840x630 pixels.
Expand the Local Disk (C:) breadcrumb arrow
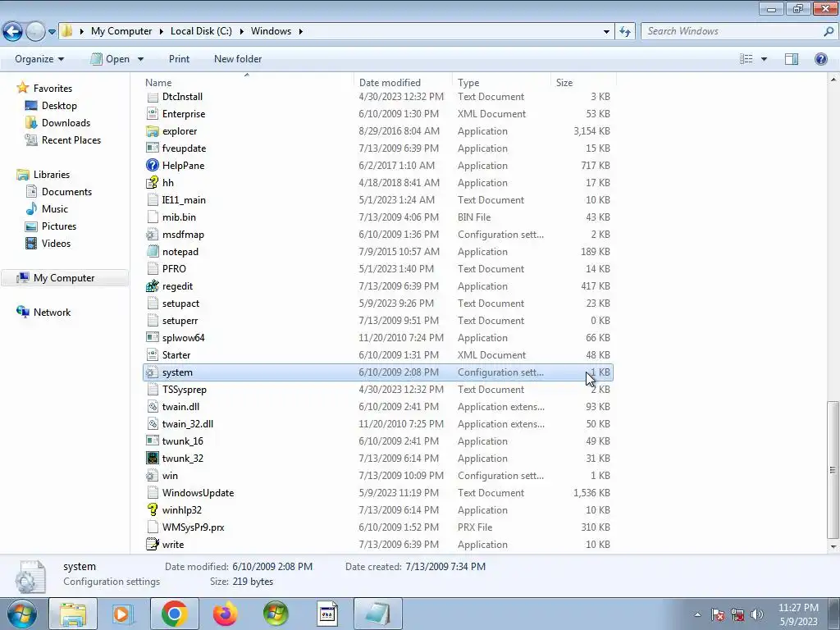pyautogui.click(x=242, y=31)
